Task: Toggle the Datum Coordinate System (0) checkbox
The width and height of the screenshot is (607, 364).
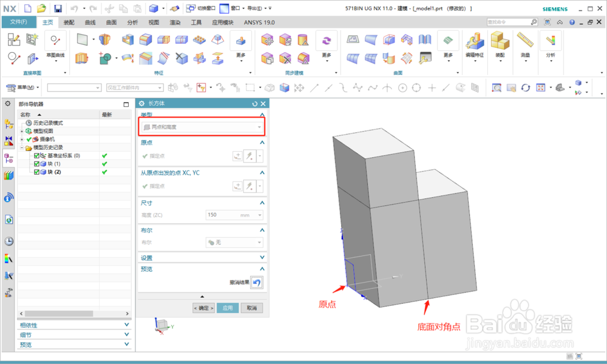Action: click(37, 155)
